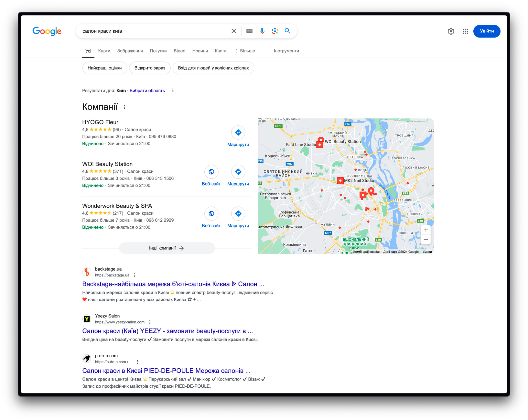Open the Умови map terms link
Viewport: 528px width, 420px height.
tap(427, 252)
